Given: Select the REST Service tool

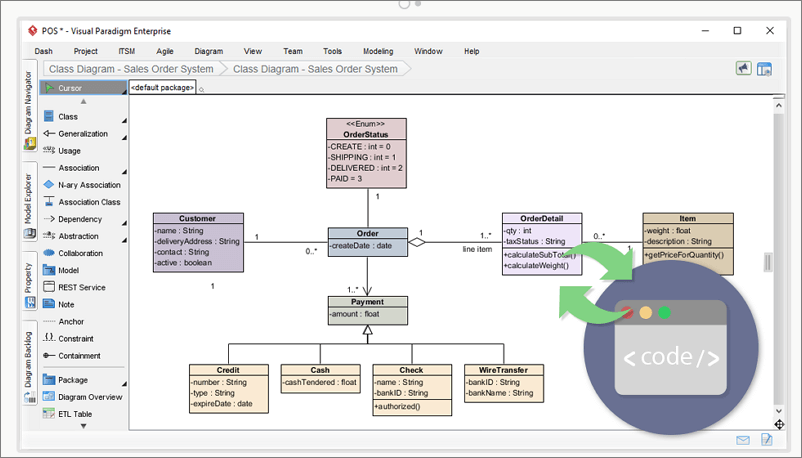Looking at the screenshot, I should 83,287.
